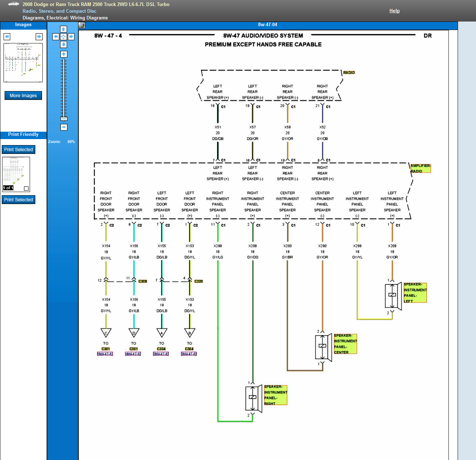The height and width of the screenshot is (460, 476).
Task: Pan the diagram down
Action: click(64, 44)
